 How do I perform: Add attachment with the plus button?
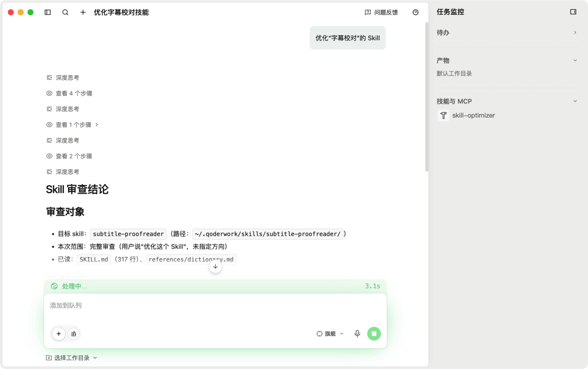click(58, 334)
